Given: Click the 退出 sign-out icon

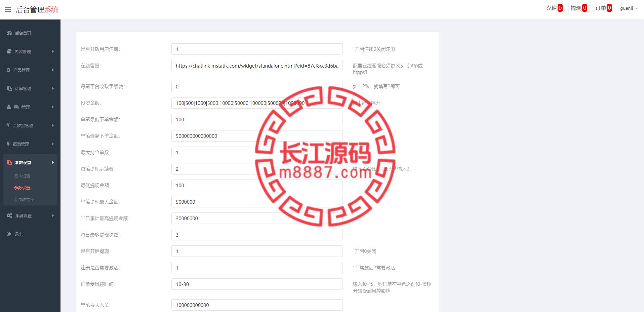Looking at the screenshot, I should [x=9, y=234].
